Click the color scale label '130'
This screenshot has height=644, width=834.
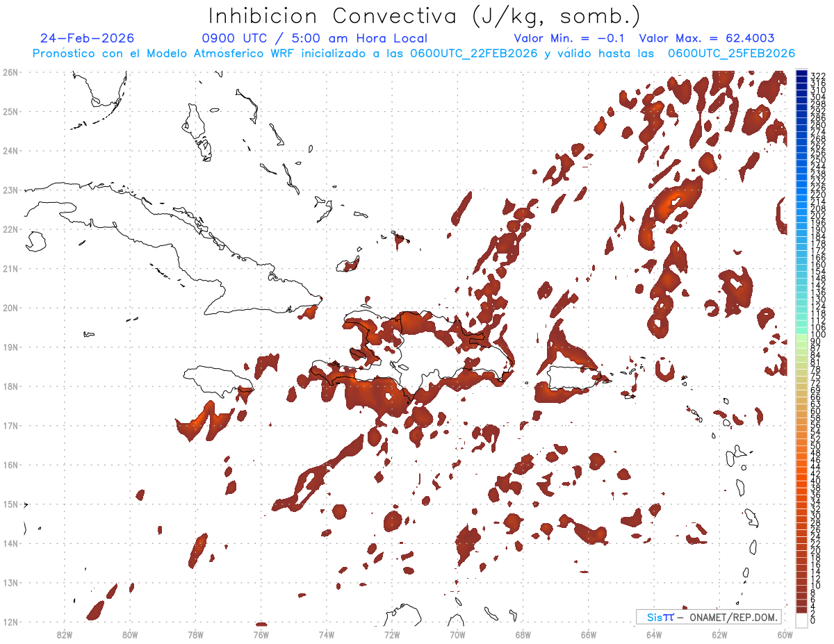[818, 299]
